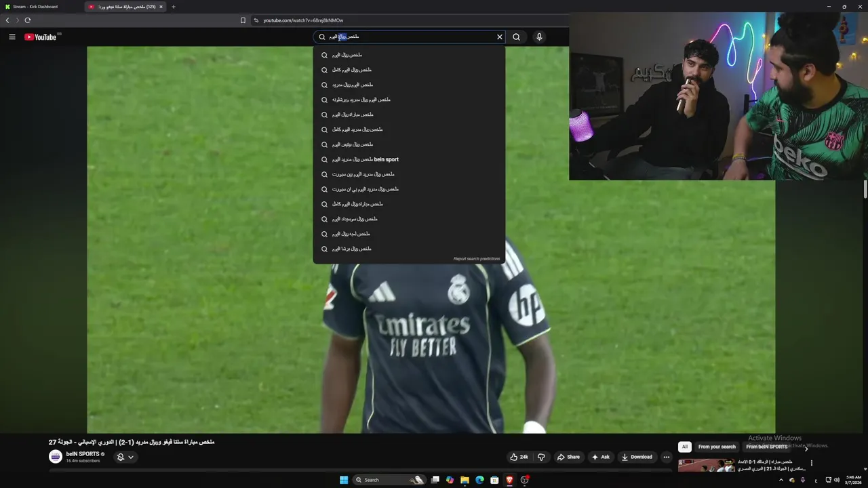Open the Windows Start menu
Screen dimensions: 868x488
tap(344, 480)
